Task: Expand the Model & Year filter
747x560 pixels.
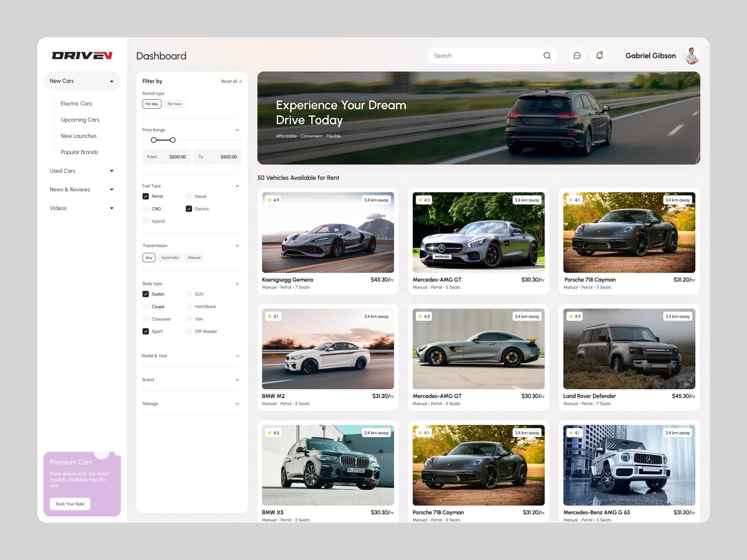Action: (x=191, y=356)
